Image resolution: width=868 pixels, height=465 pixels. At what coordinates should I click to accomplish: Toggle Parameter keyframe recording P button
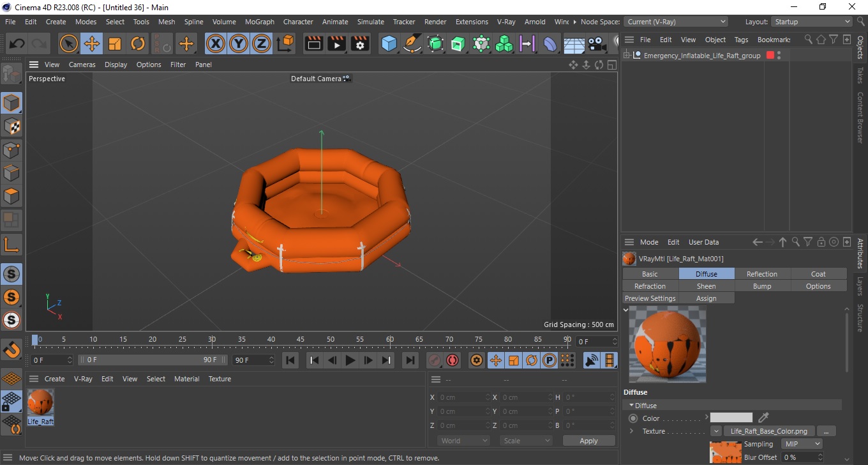point(549,360)
